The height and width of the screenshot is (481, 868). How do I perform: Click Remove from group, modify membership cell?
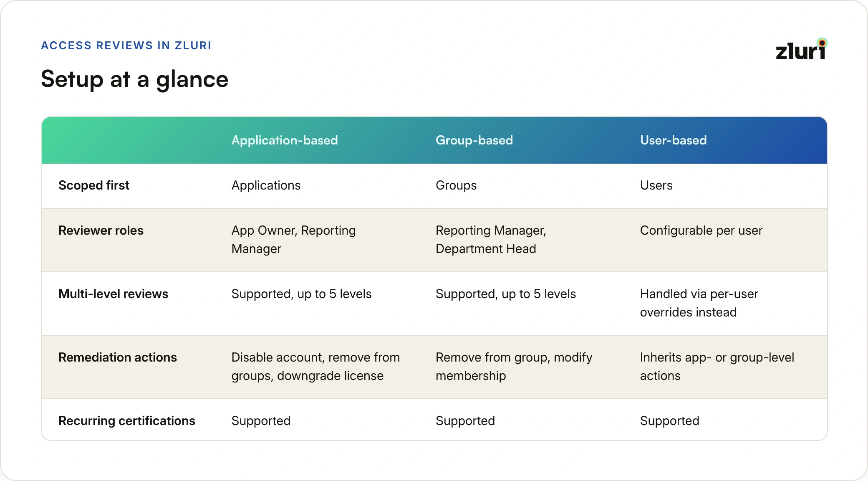(514, 367)
